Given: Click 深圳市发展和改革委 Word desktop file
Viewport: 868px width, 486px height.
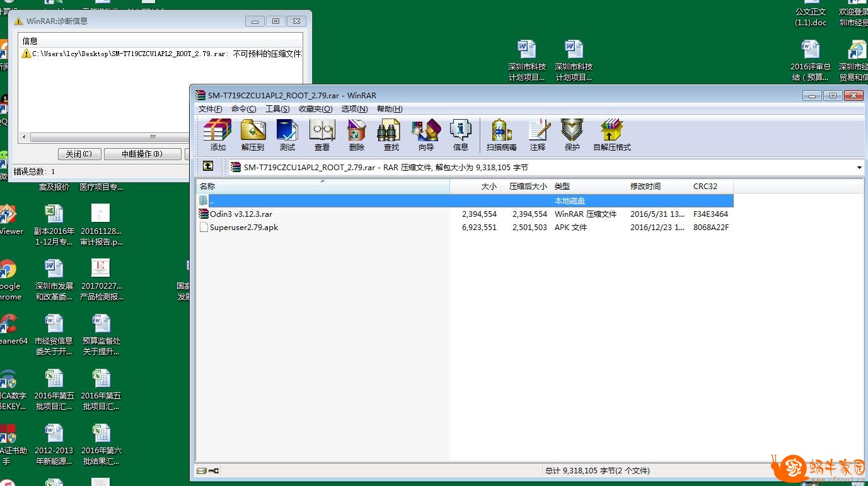Looking at the screenshot, I should [54, 281].
